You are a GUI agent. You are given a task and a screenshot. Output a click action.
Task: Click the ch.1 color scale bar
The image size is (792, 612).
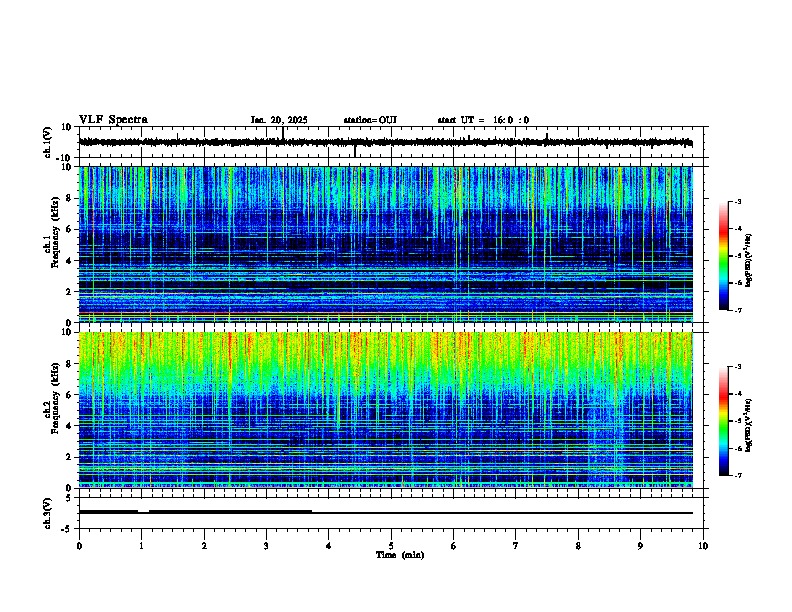(x=723, y=256)
